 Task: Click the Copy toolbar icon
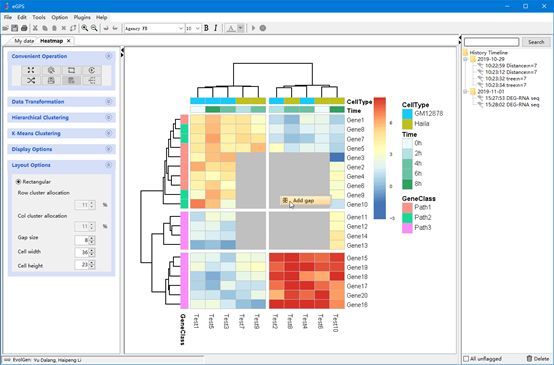[45, 28]
